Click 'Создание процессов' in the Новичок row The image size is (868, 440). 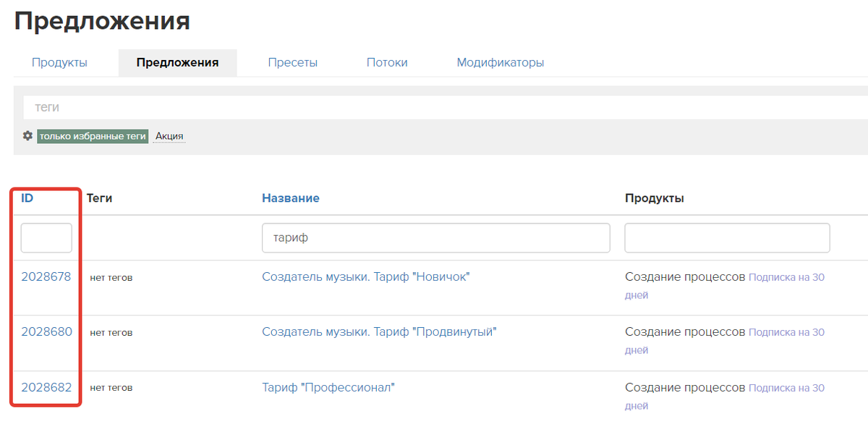coord(685,276)
